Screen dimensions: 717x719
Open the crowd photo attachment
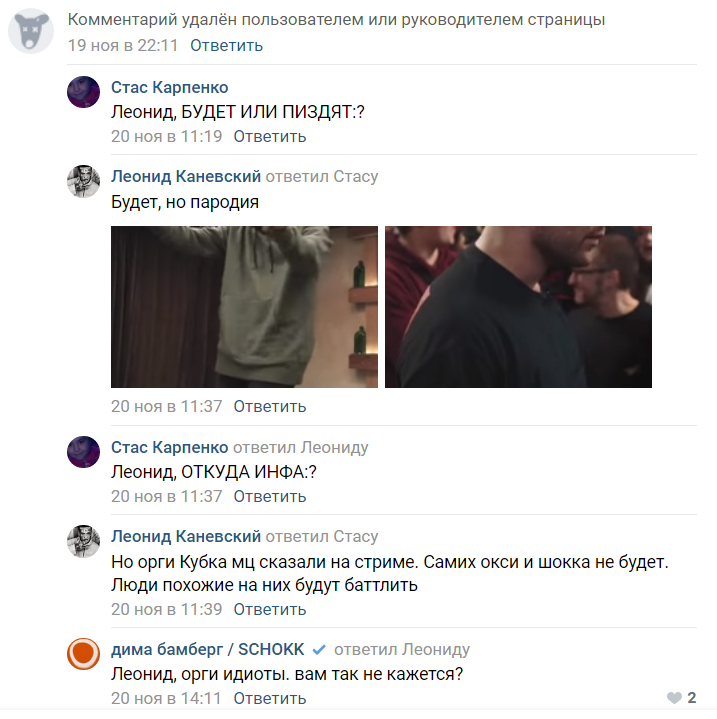(x=518, y=307)
